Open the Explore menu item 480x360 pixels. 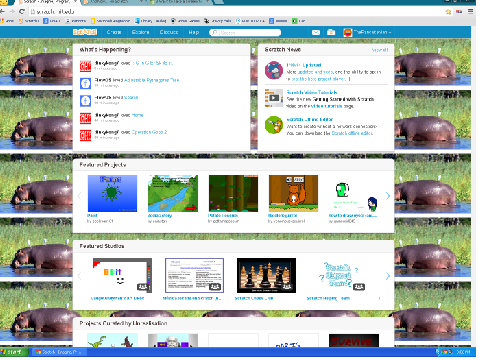tap(140, 32)
